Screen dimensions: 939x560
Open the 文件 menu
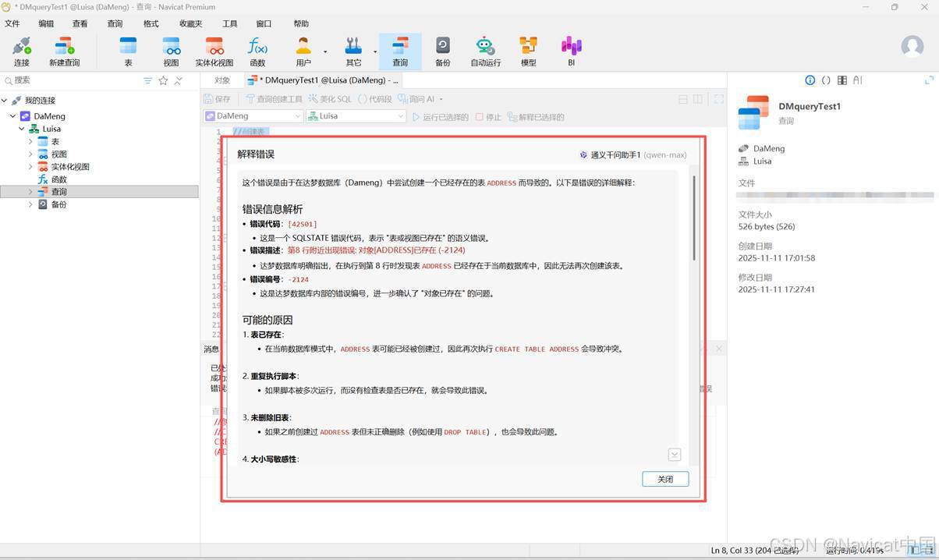[x=12, y=23]
